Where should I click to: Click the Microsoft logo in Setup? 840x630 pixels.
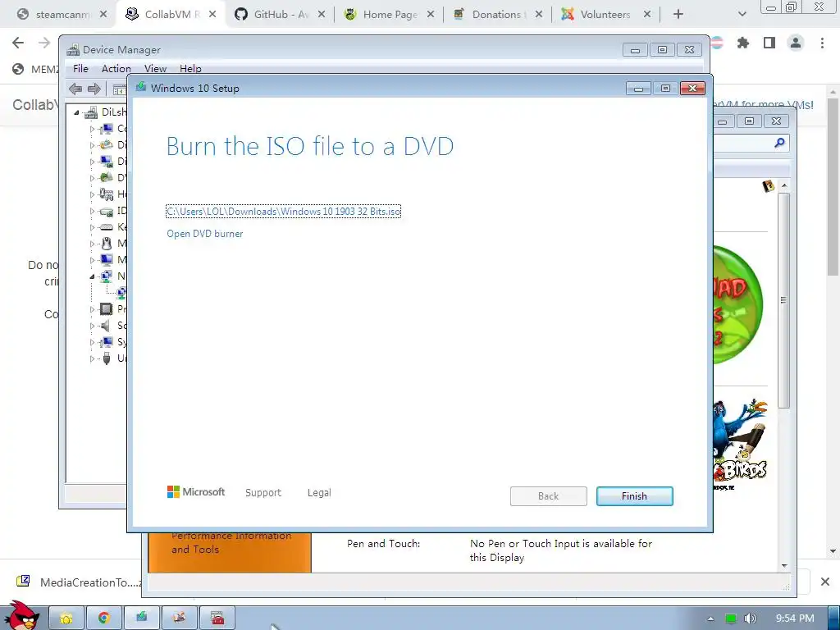click(196, 492)
